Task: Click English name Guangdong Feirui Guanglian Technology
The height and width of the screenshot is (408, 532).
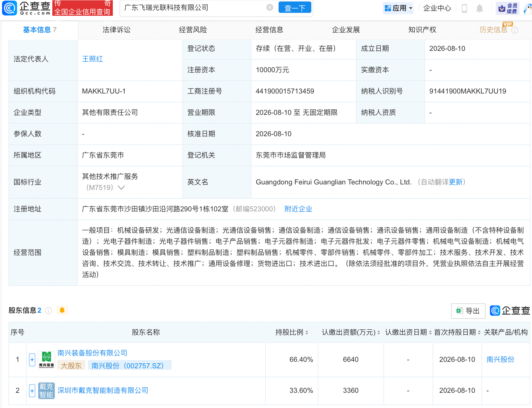Action: click(334, 182)
